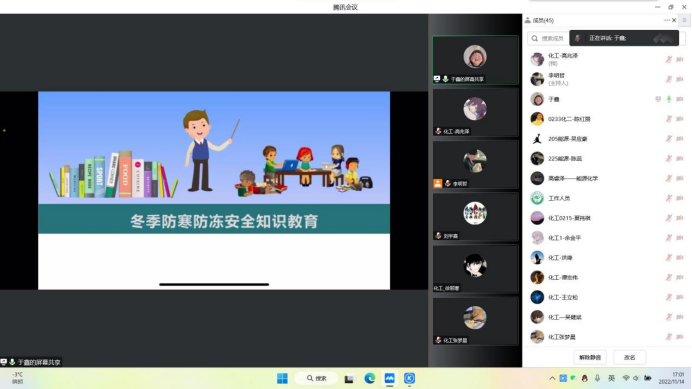Viewport: 692px width, 389px height.
Task: Select the 化工张梦晨 video tile
Action: [475, 321]
